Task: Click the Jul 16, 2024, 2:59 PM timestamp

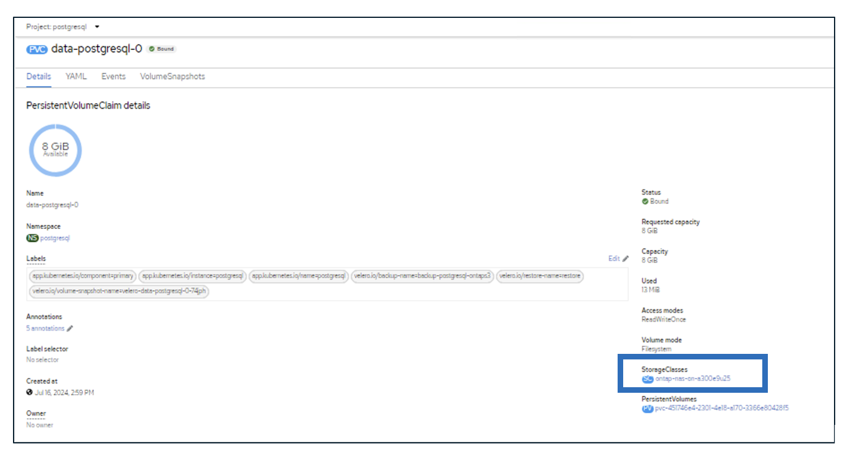Action: pyautogui.click(x=64, y=392)
